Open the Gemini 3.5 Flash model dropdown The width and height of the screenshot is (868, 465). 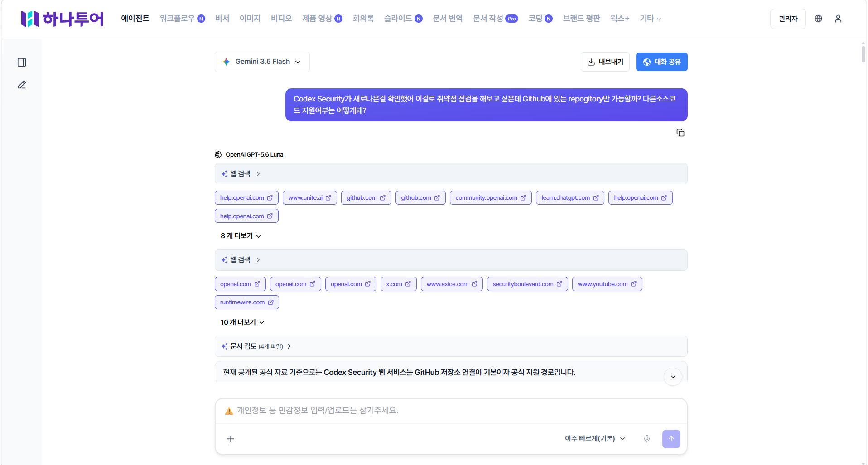pyautogui.click(x=262, y=62)
